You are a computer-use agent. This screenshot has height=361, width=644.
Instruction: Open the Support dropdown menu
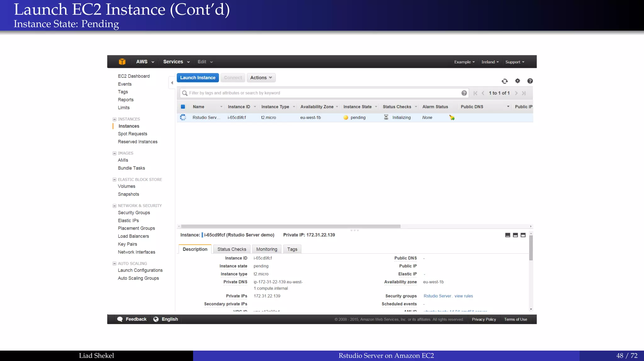(x=515, y=62)
